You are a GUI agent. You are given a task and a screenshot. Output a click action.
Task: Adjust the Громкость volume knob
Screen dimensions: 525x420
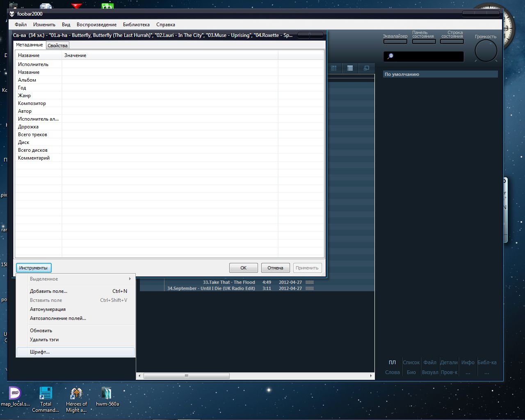tap(486, 51)
